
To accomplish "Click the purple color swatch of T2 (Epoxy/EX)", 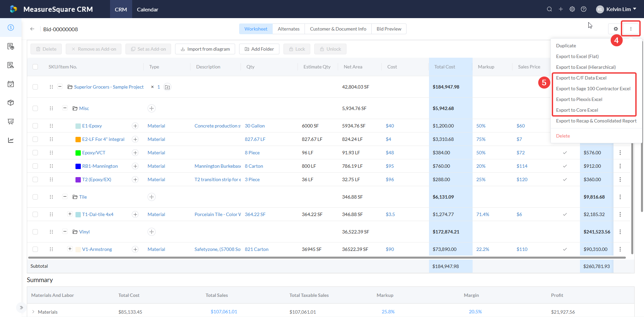I will pos(78,179).
